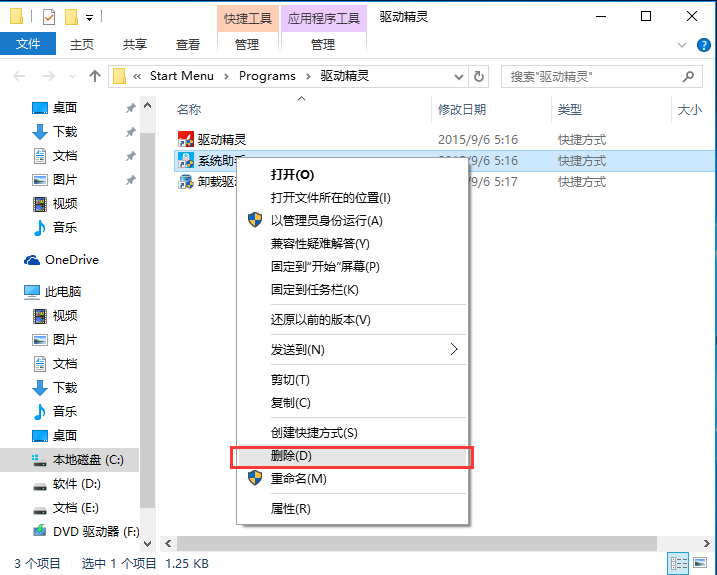Expand breadcrumb arrow after Programs
The width and height of the screenshot is (717, 575).
(308, 76)
